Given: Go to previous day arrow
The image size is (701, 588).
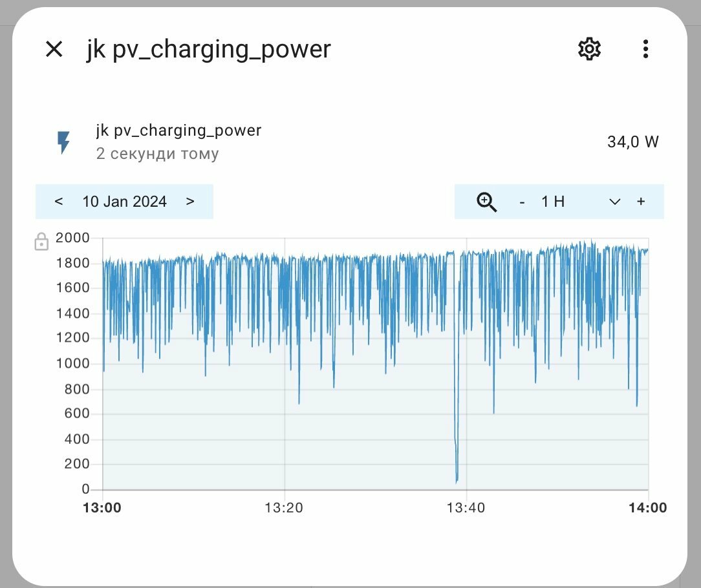Looking at the screenshot, I should click(x=59, y=201).
